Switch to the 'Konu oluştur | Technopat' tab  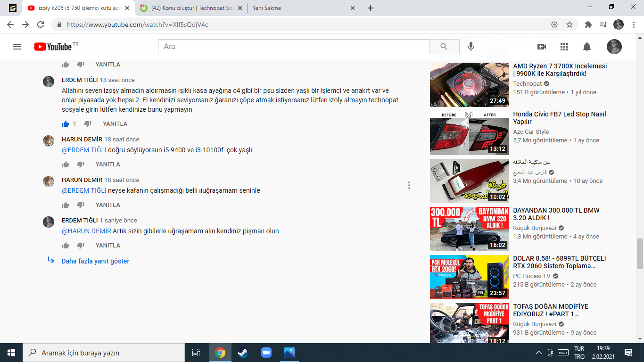click(x=191, y=8)
